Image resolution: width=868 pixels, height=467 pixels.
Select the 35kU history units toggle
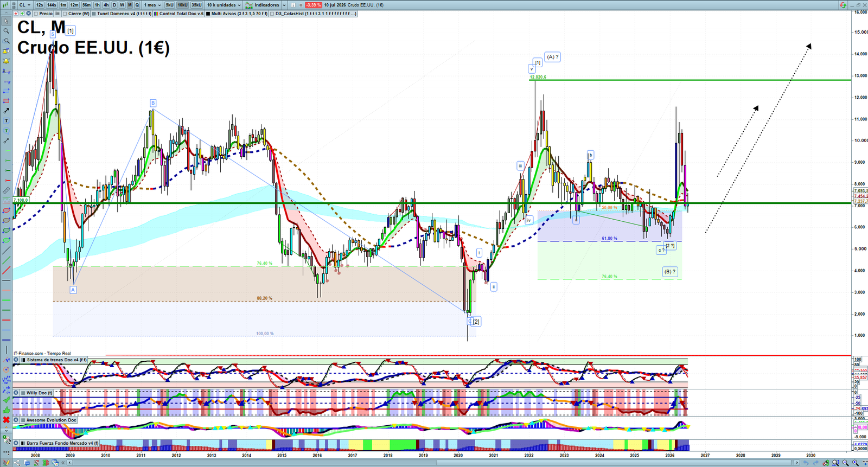[x=196, y=5]
